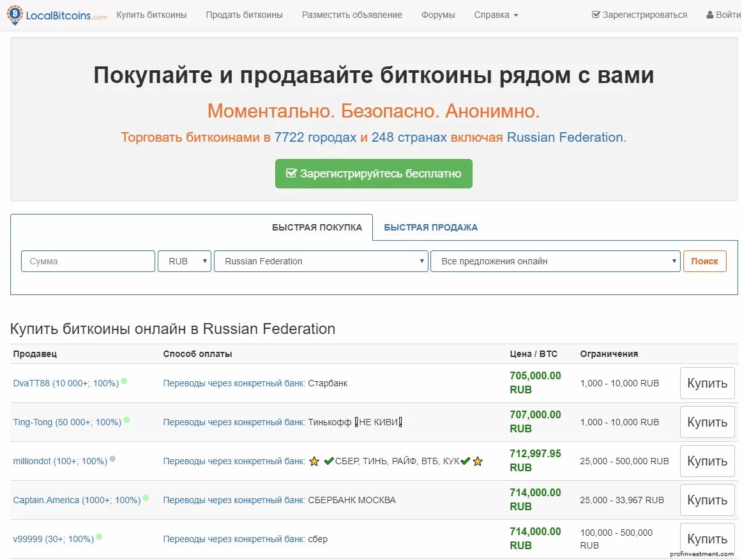Screen dimensions: 742x560
Task: Click bank transfer link in Старбанк row
Action: click(234, 383)
